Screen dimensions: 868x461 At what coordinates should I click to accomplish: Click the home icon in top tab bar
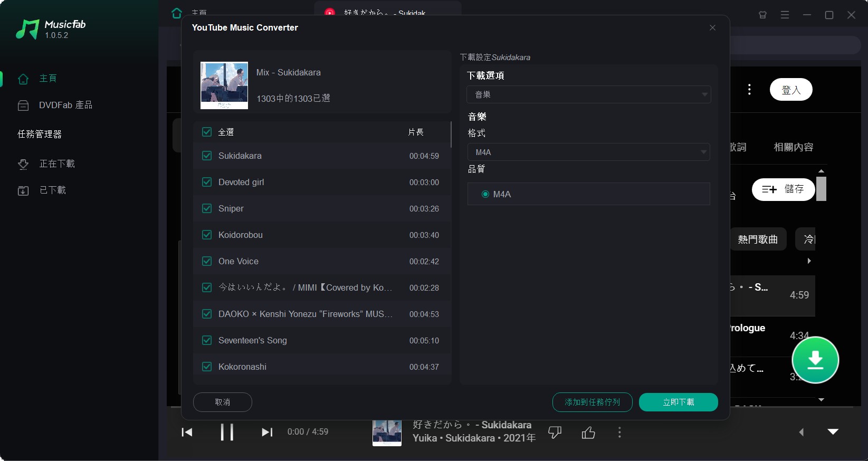pyautogui.click(x=177, y=13)
